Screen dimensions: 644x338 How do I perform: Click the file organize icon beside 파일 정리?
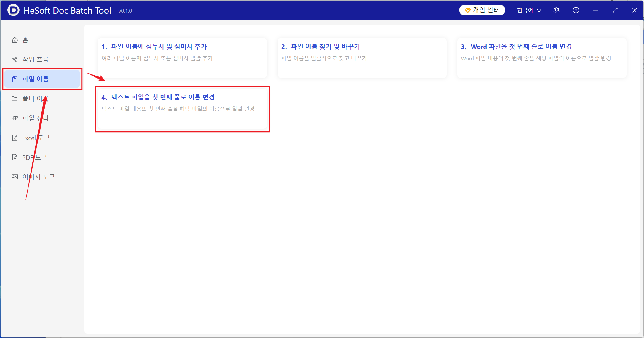(x=15, y=118)
